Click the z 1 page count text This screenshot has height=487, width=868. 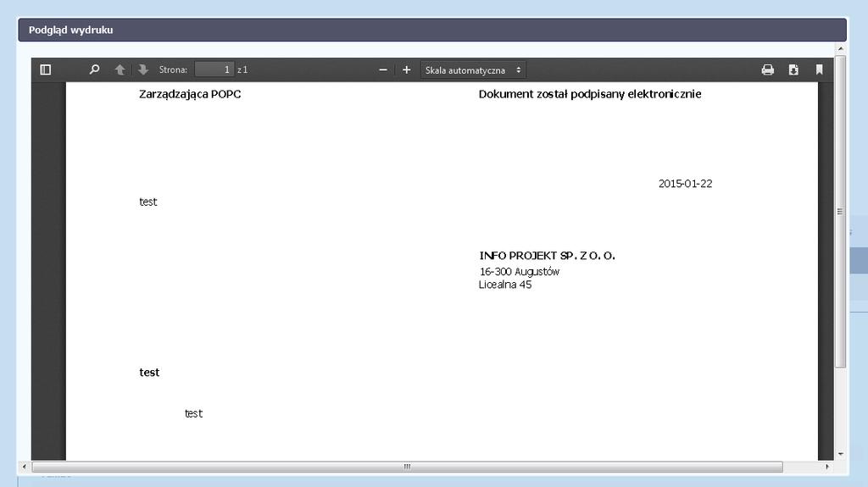(x=242, y=69)
